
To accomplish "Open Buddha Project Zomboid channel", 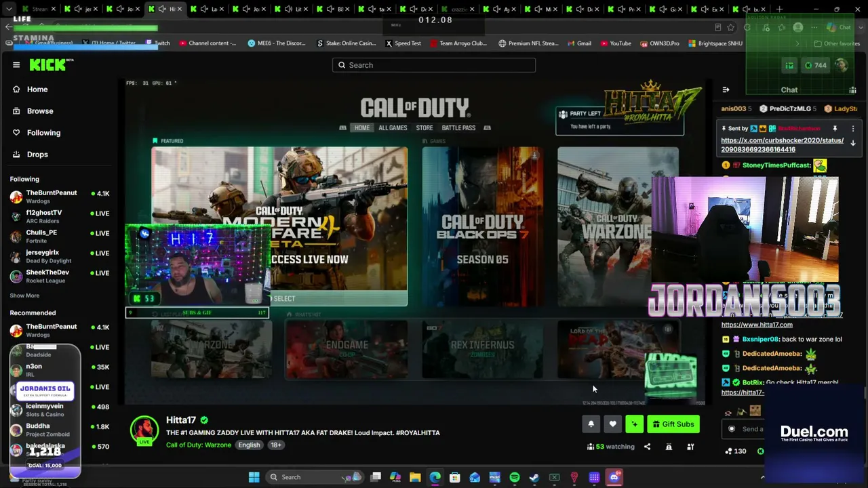I will (x=60, y=429).
